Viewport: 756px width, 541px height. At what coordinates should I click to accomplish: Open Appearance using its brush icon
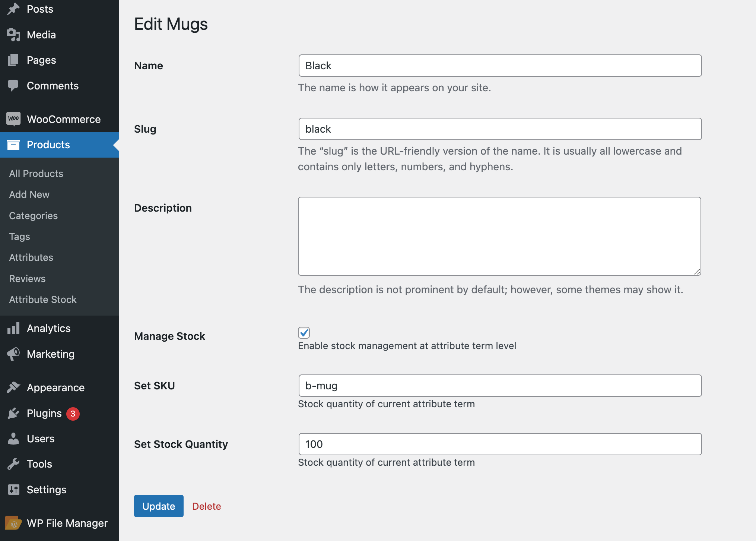tap(13, 387)
